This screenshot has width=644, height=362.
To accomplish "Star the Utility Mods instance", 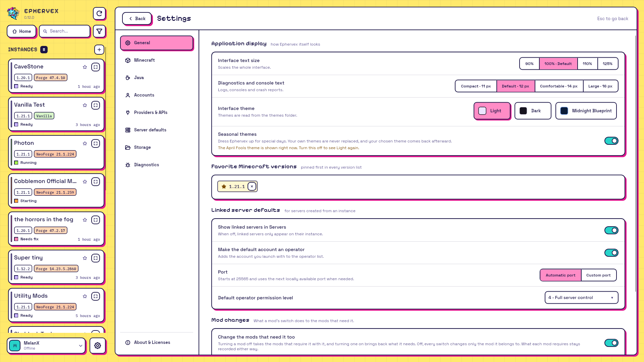I will 85,296.
